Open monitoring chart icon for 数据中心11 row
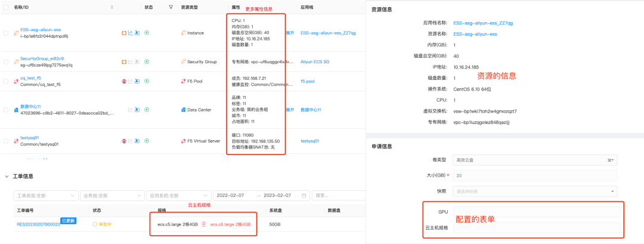 [130, 110]
